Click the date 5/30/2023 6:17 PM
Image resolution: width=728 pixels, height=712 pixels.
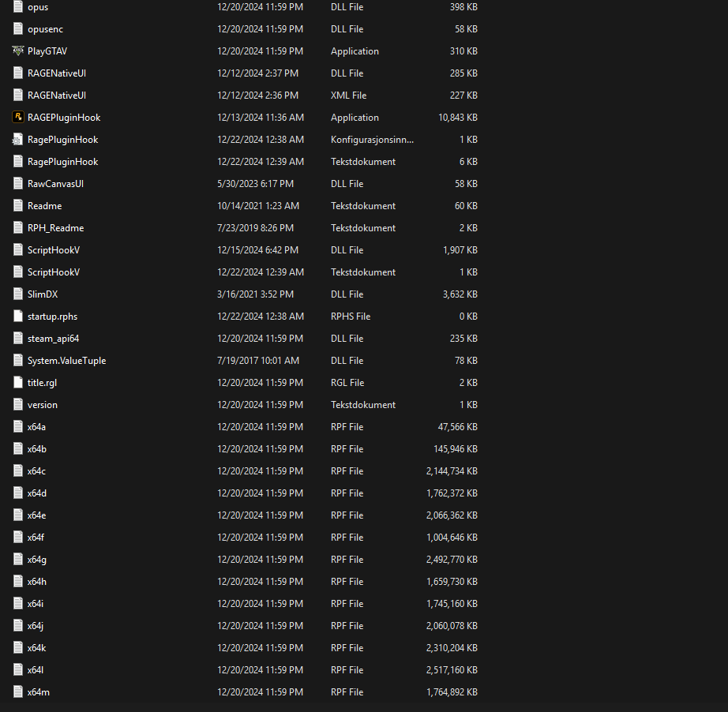[x=255, y=184]
